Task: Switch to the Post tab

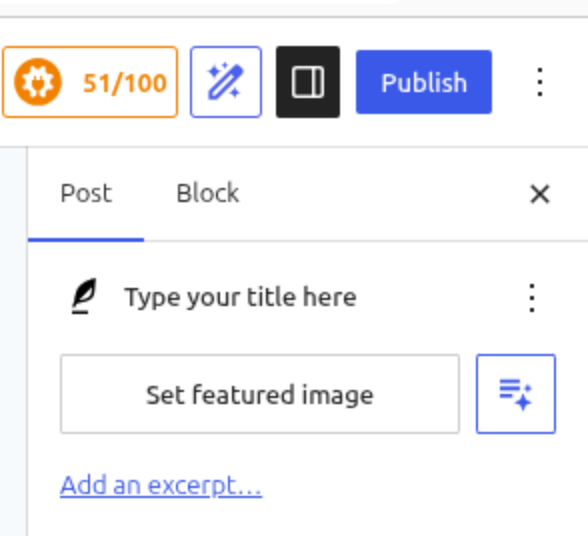Action: [x=86, y=193]
